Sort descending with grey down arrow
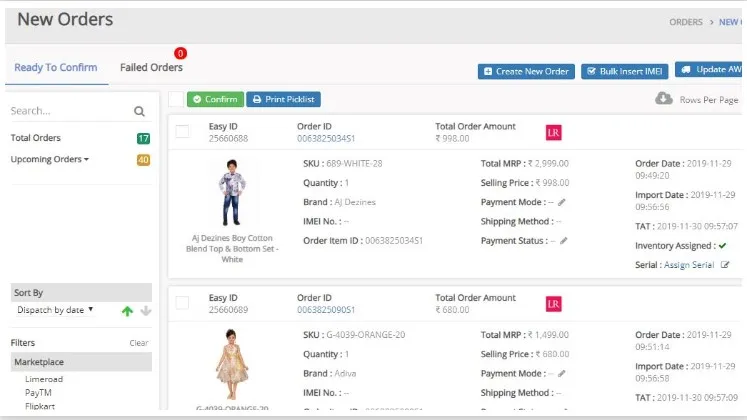The width and height of the screenshot is (747, 420). (145, 311)
